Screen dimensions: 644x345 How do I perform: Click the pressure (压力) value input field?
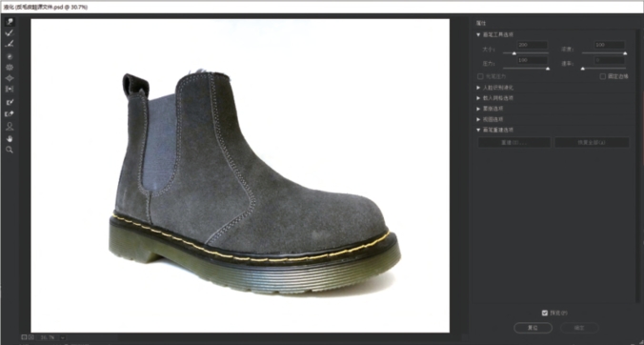532,60
